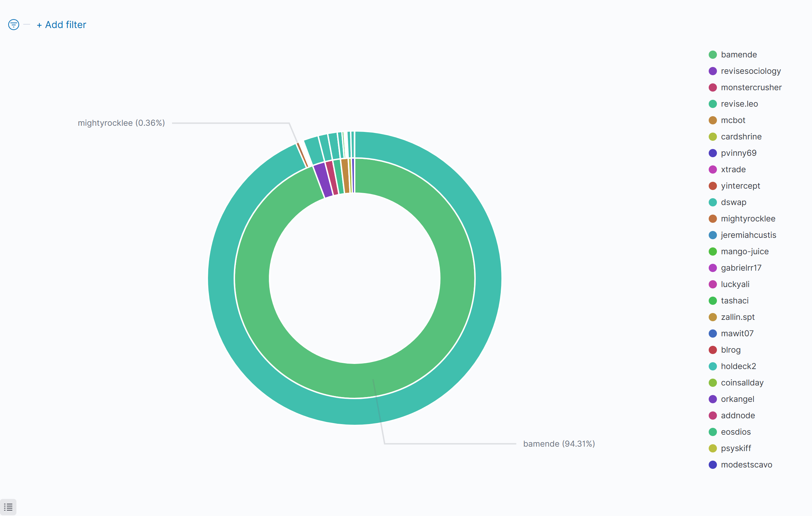The width and height of the screenshot is (812, 516).
Task: Click the mcbot legend color dot
Action: [713, 120]
